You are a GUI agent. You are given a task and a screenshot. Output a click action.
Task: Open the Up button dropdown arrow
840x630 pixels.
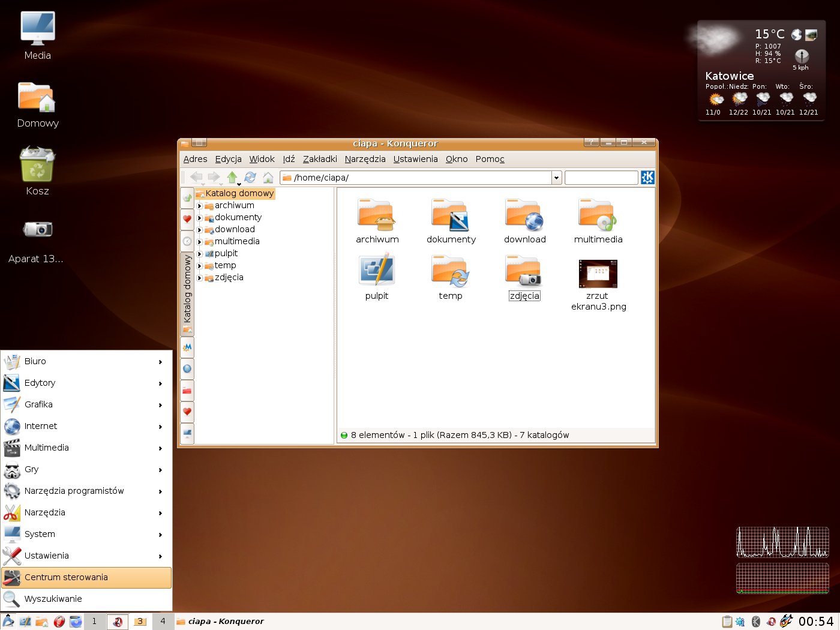[x=239, y=184]
